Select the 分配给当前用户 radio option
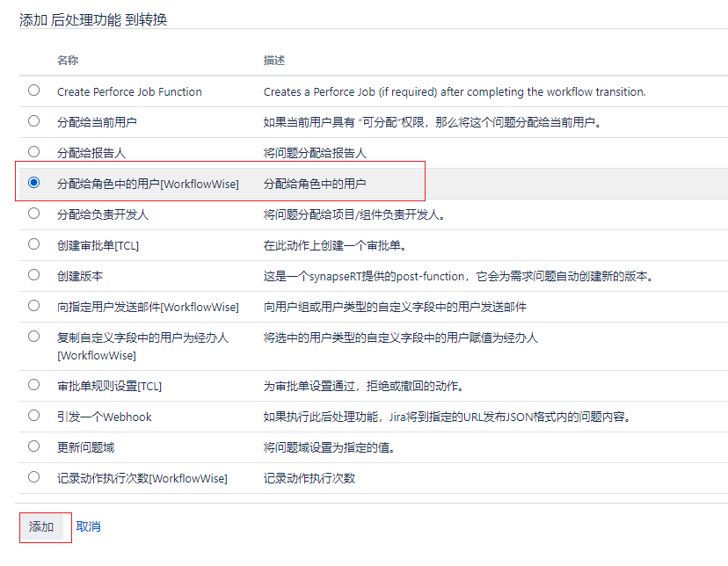Viewport: 728px width, 566px height. 33,121
